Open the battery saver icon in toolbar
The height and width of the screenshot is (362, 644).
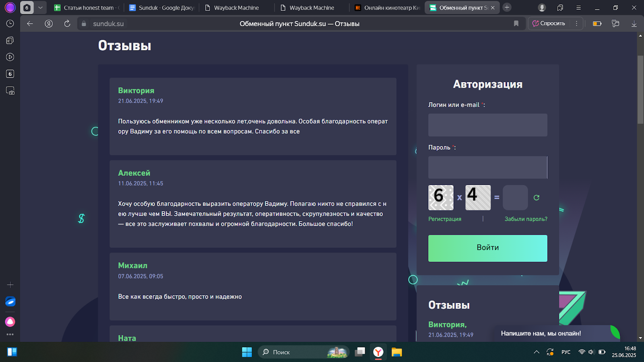597,24
